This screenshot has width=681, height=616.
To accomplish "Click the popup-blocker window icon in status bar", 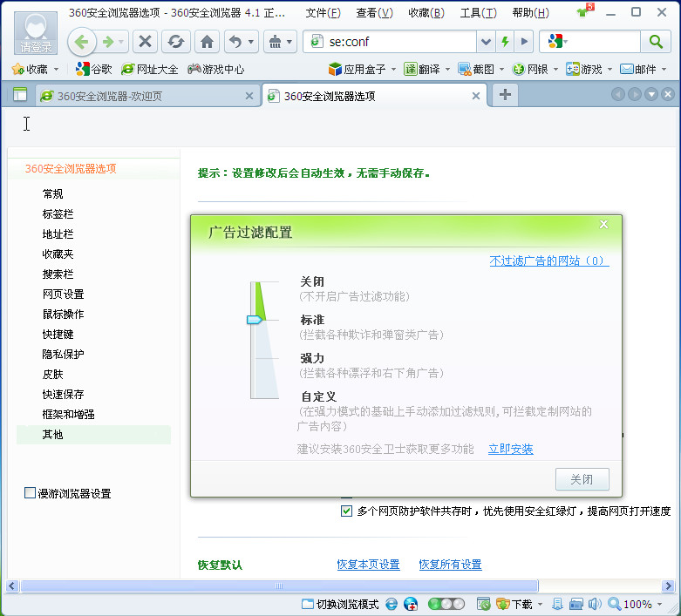I will point(483,604).
